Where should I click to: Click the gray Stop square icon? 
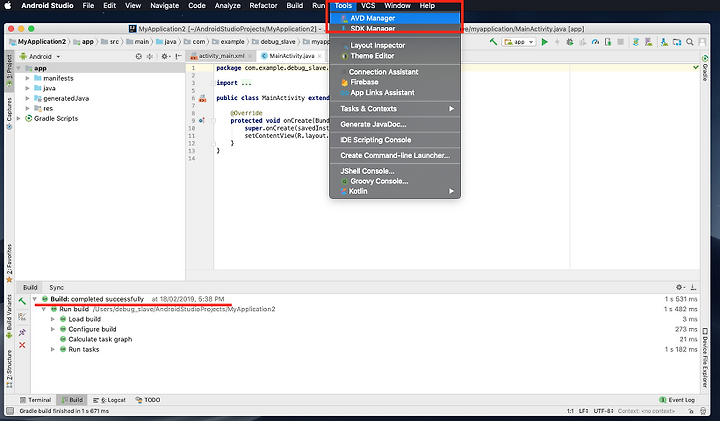620,42
